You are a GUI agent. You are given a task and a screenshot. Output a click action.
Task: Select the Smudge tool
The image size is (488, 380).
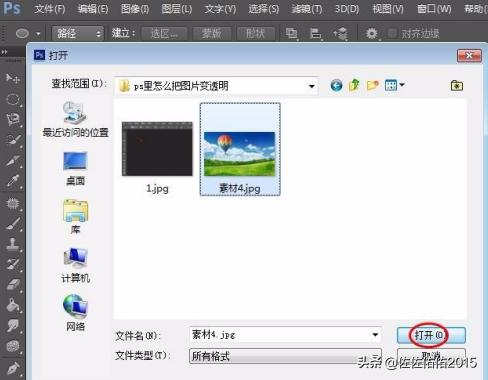13,325
